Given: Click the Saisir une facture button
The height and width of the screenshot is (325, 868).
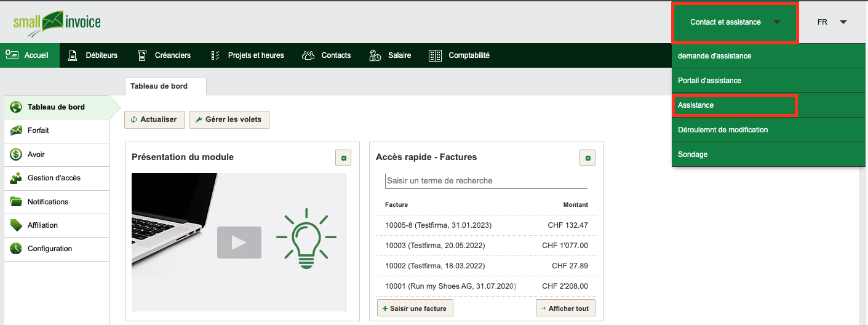Looking at the screenshot, I should (x=415, y=308).
